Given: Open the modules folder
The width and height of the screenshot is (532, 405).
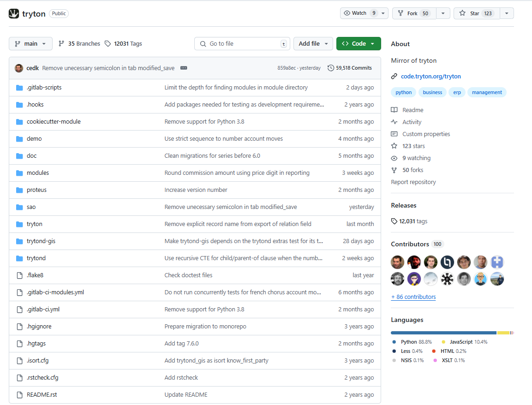Looking at the screenshot, I should pos(38,173).
